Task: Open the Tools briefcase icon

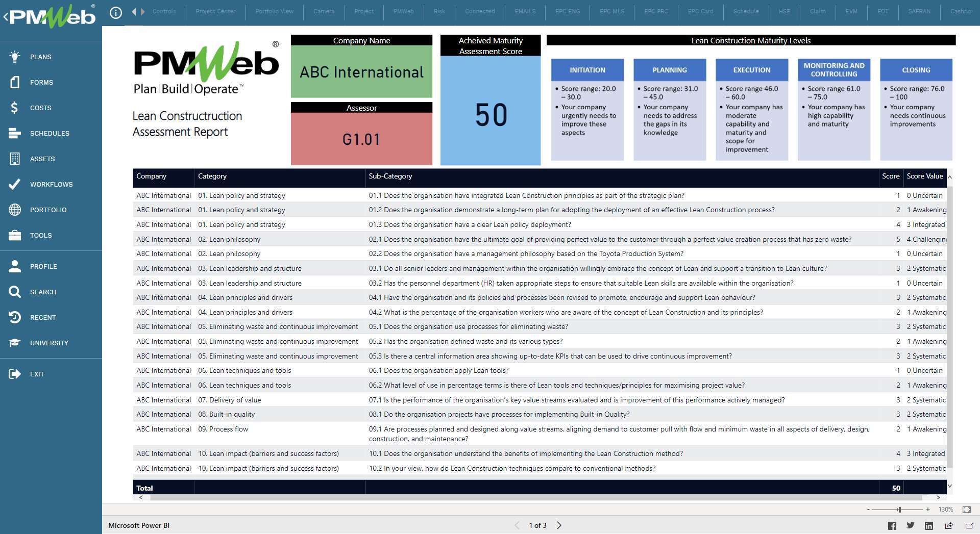Action: 15,235
